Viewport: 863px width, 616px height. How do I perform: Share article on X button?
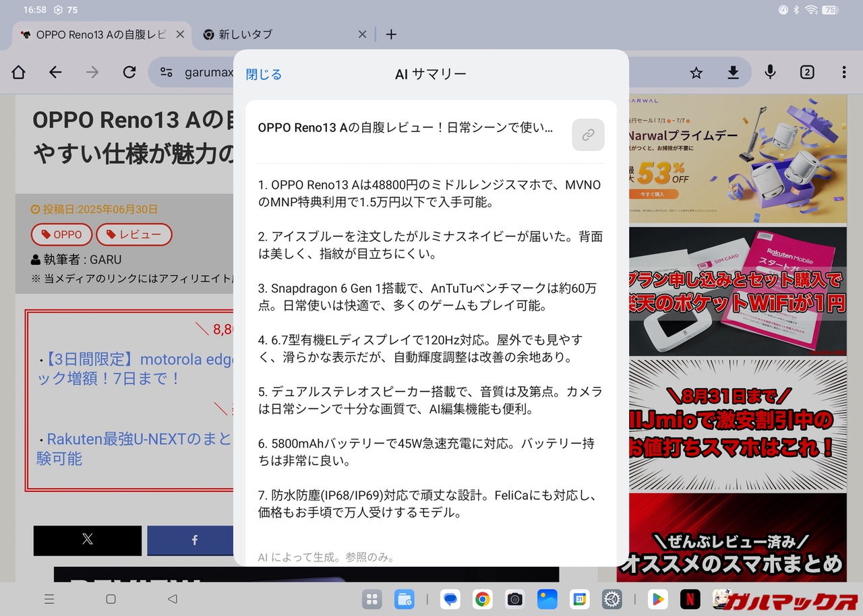coord(88,541)
